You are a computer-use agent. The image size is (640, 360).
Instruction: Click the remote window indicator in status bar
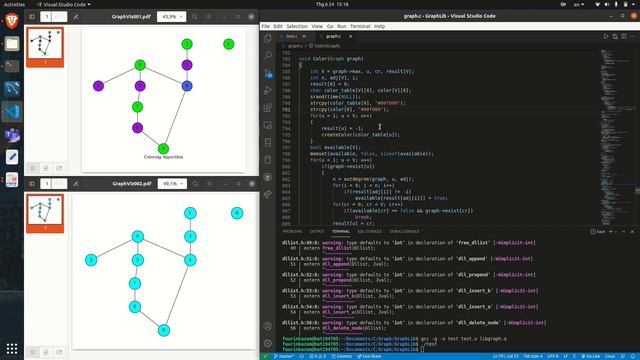click(265, 356)
